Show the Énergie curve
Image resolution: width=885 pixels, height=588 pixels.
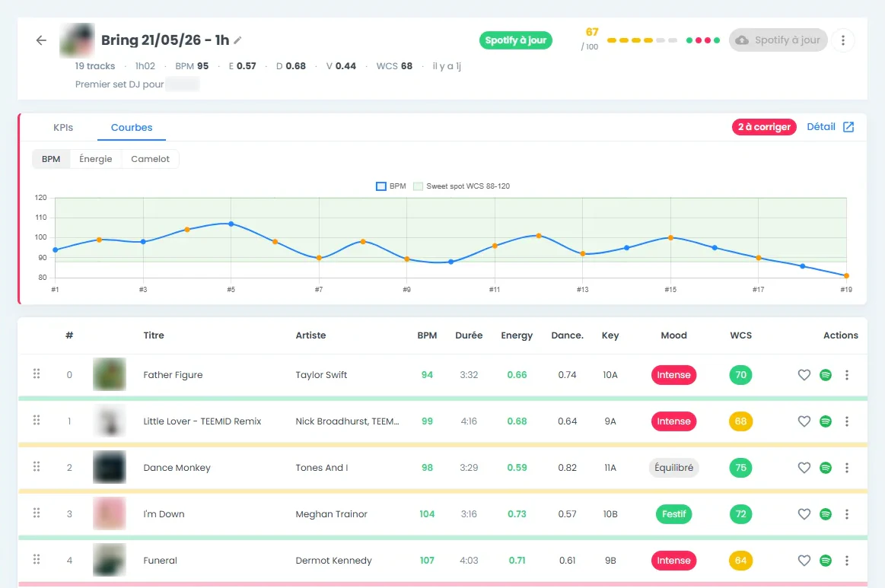(x=95, y=159)
